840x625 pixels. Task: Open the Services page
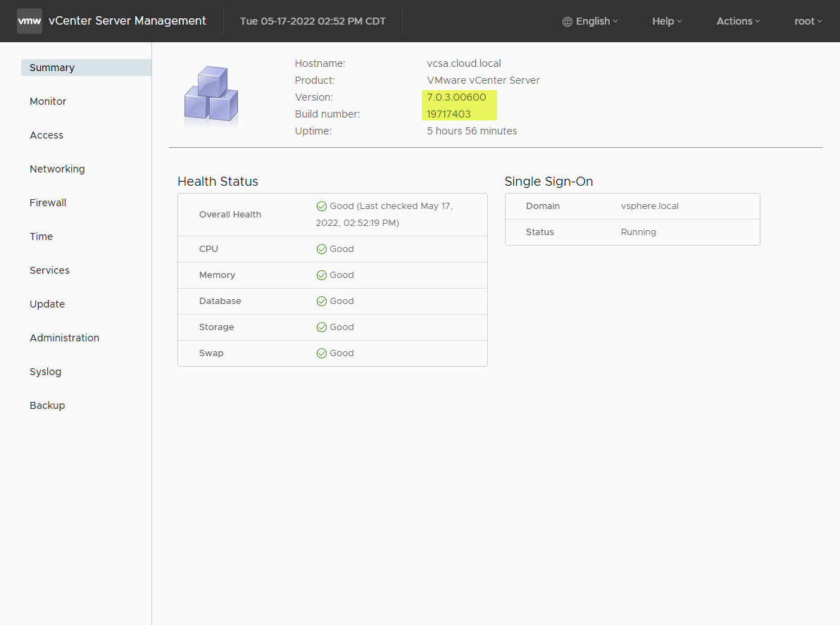(x=49, y=270)
